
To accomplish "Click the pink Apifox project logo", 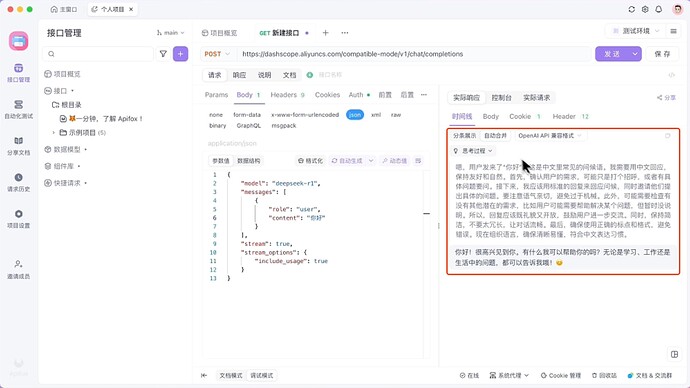I will click(x=18, y=41).
